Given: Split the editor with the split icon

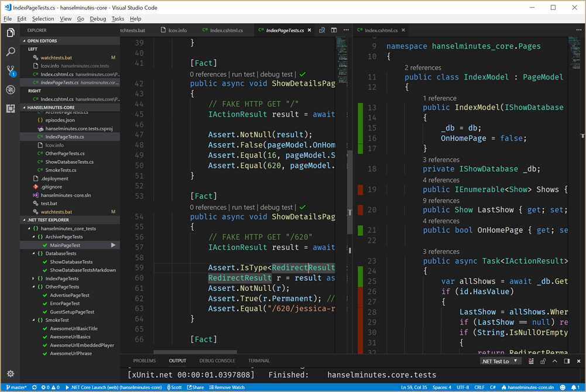Looking at the screenshot, I should tap(333, 30).
